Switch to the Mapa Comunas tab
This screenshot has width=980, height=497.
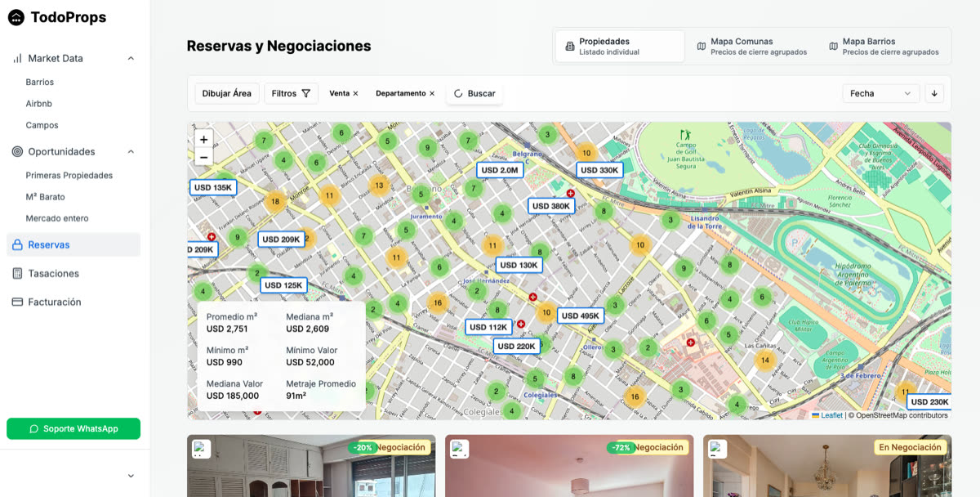click(x=751, y=47)
